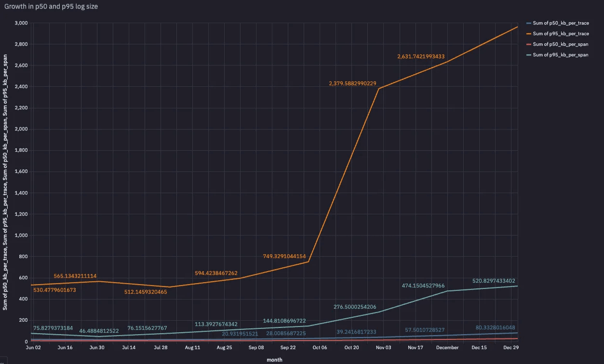Click the red p50_kb_per_span legend marker
The image size is (604, 364).
[530, 44]
